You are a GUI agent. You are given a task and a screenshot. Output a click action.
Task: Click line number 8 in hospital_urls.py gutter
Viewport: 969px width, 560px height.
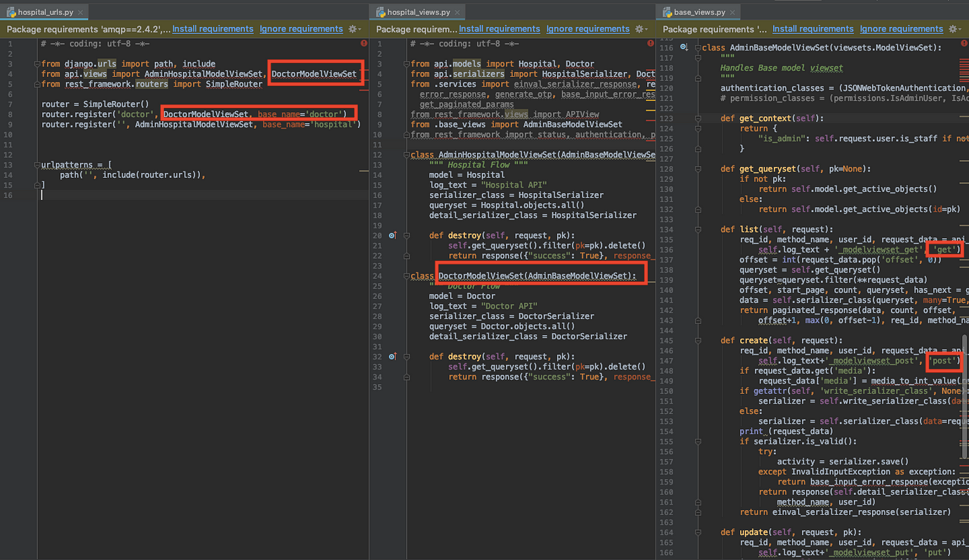click(10, 114)
